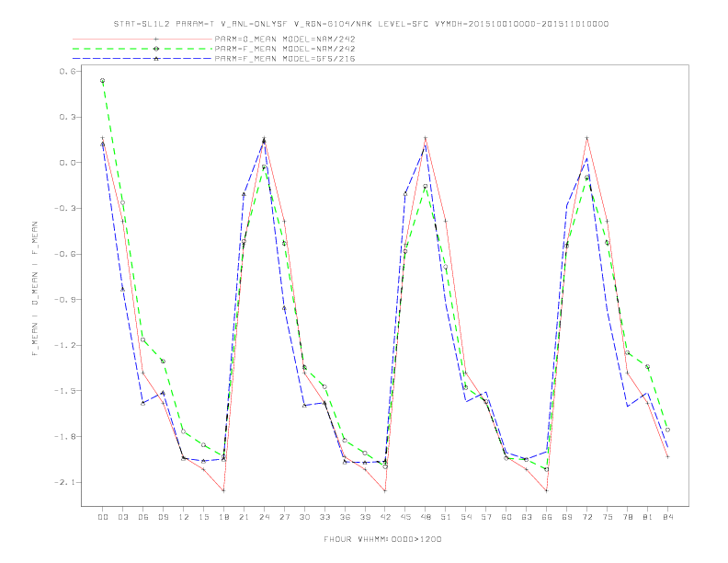728x563 pixels.
Task: Click y-axis tick label -1.5
Action: point(64,391)
